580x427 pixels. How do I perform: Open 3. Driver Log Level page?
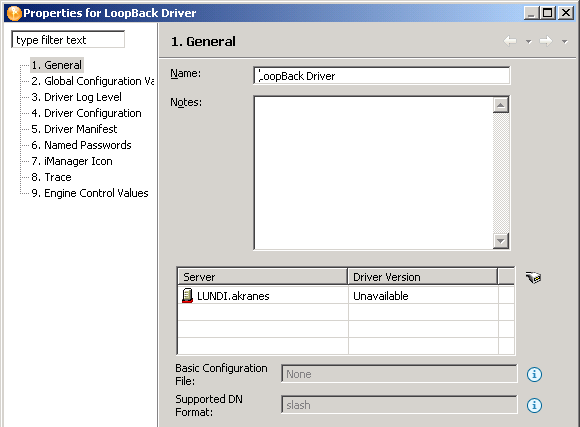[x=76, y=97]
